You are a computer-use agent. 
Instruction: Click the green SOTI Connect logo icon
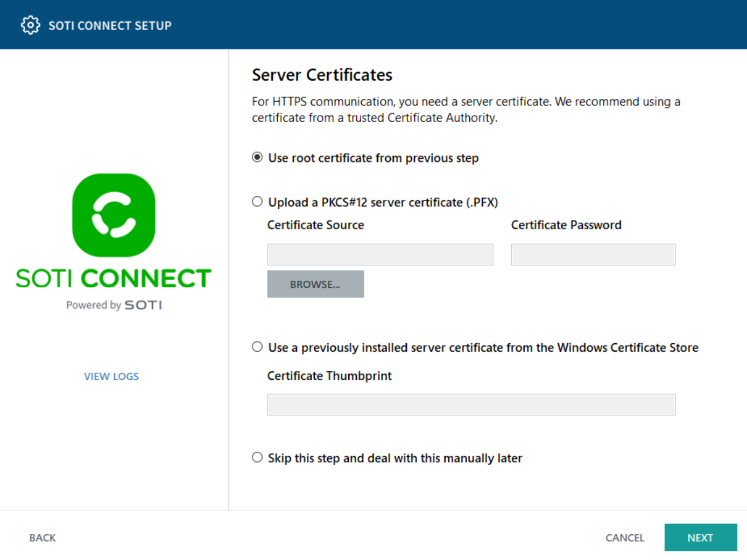(x=114, y=215)
